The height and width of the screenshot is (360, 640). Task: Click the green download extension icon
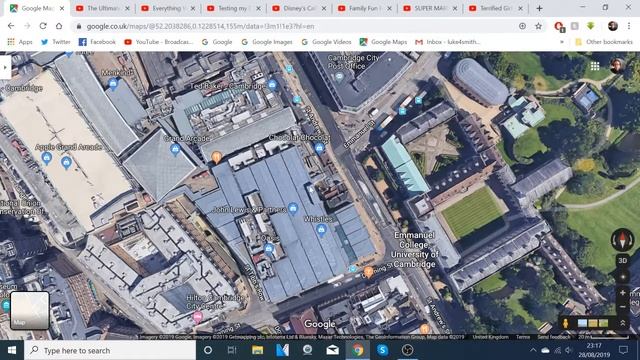[x=591, y=26]
